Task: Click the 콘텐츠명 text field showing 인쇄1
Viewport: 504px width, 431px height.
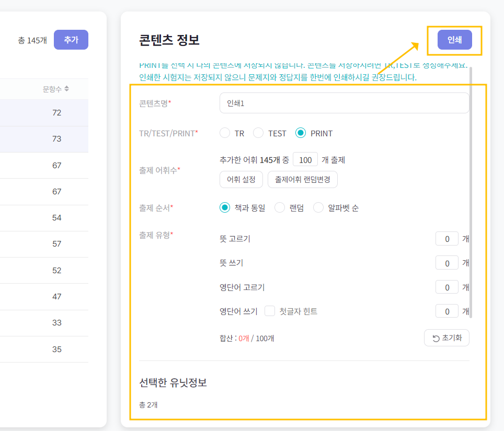Action: [x=344, y=103]
